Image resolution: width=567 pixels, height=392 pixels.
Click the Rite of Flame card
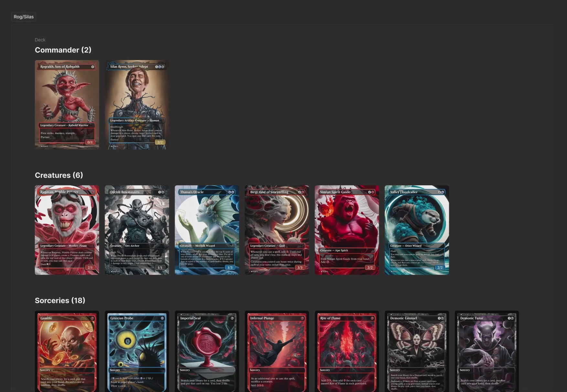point(347,351)
